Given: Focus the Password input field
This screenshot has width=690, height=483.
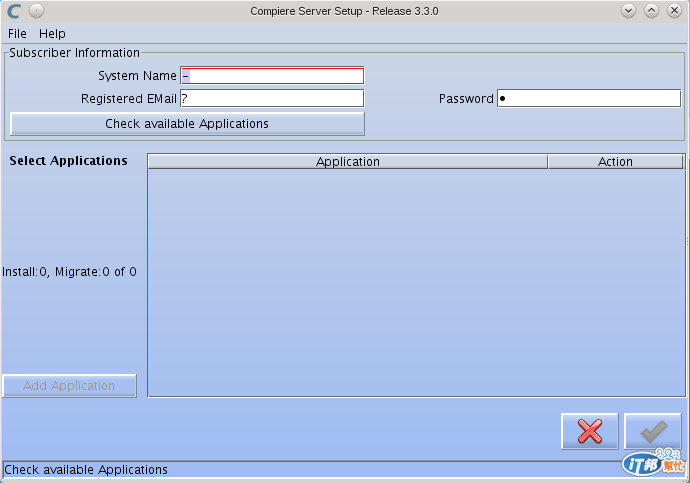Looking at the screenshot, I should tap(589, 99).
